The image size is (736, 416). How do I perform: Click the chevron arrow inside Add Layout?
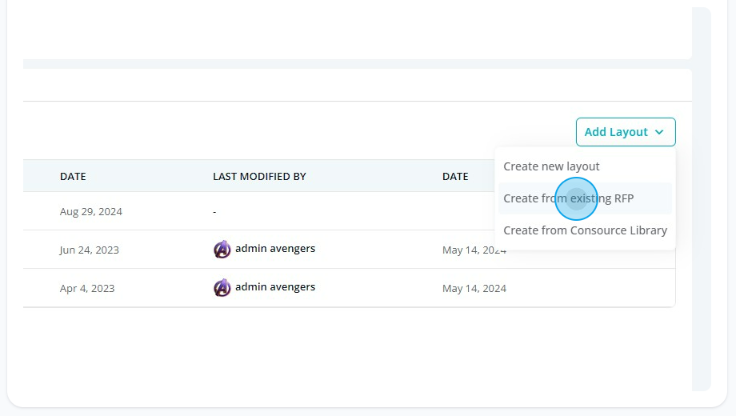tap(659, 132)
